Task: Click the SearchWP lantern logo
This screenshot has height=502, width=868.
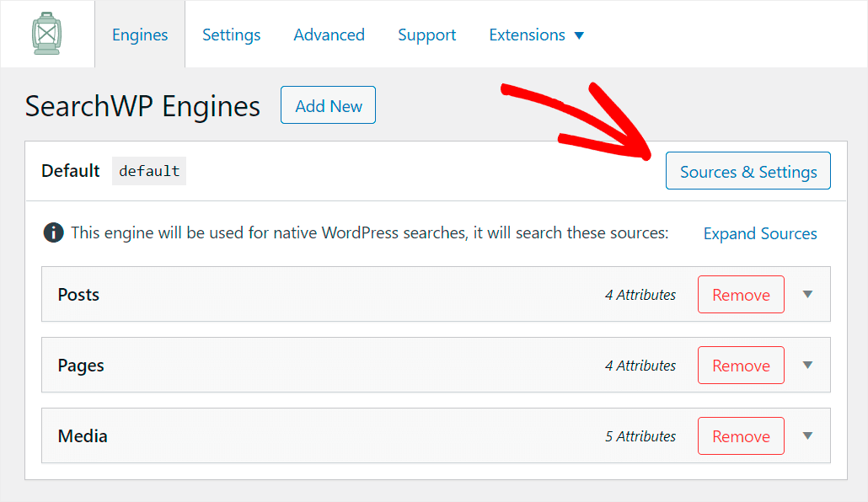Action: point(46,34)
